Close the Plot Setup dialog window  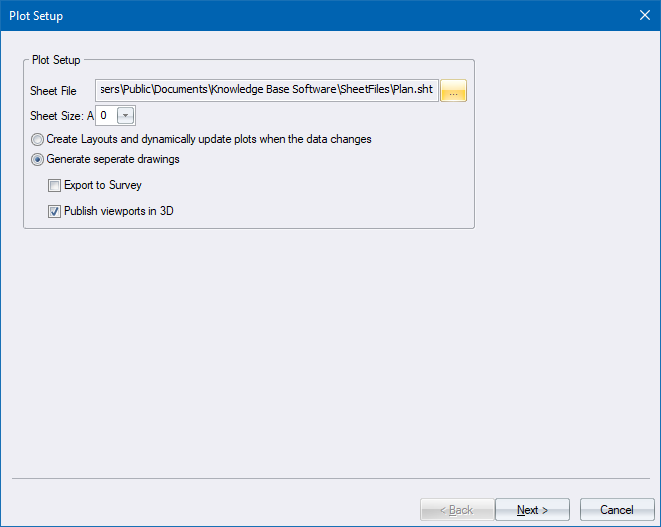(644, 15)
